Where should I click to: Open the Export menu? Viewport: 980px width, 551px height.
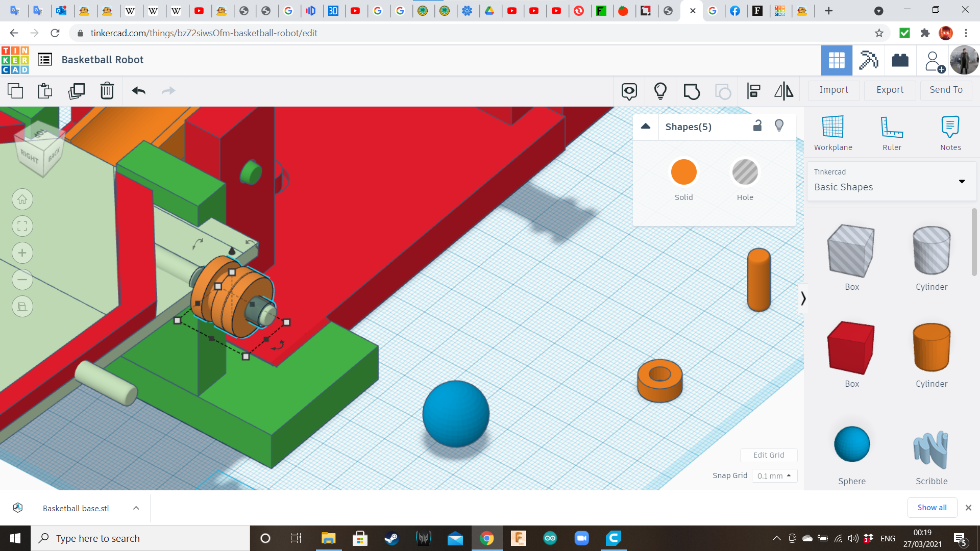[890, 90]
